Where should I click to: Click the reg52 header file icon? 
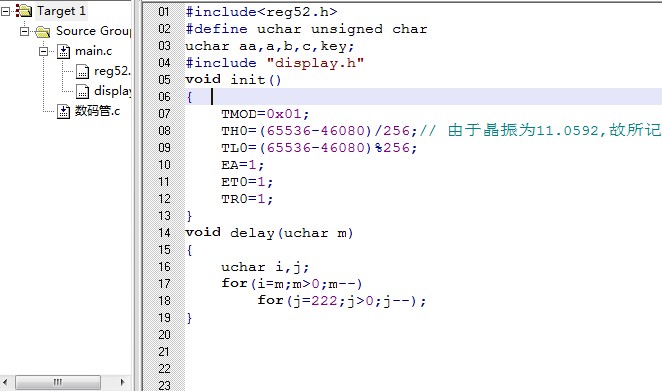(82, 71)
